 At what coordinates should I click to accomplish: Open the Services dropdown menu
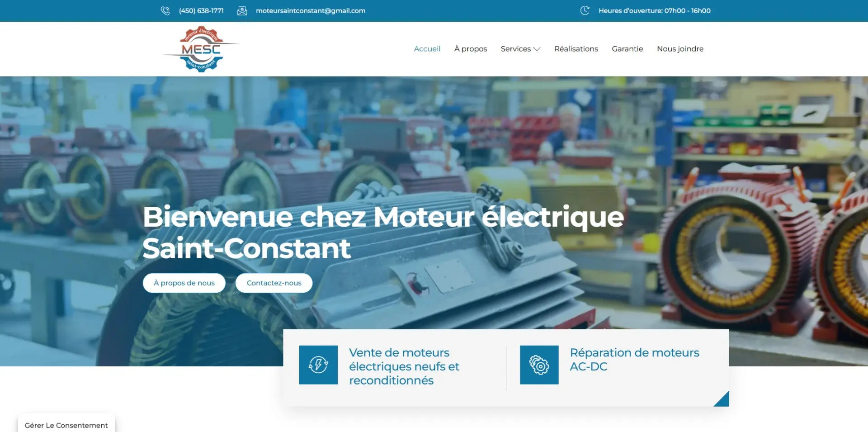[520, 49]
